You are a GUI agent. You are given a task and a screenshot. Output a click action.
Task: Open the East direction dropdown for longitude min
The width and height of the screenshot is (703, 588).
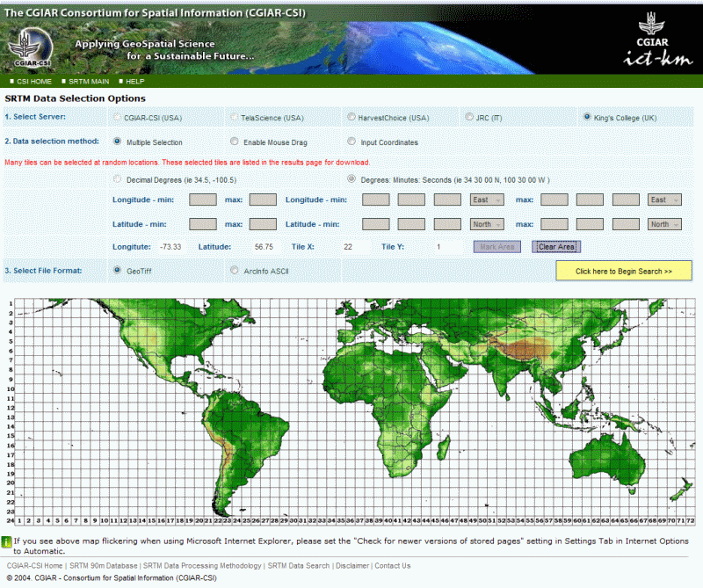click(486, 200)
